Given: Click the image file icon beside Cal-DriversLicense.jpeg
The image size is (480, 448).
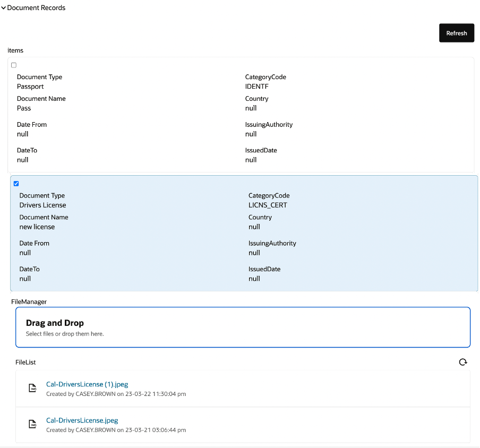Looking at the screenshot, I should click(32, 424).
